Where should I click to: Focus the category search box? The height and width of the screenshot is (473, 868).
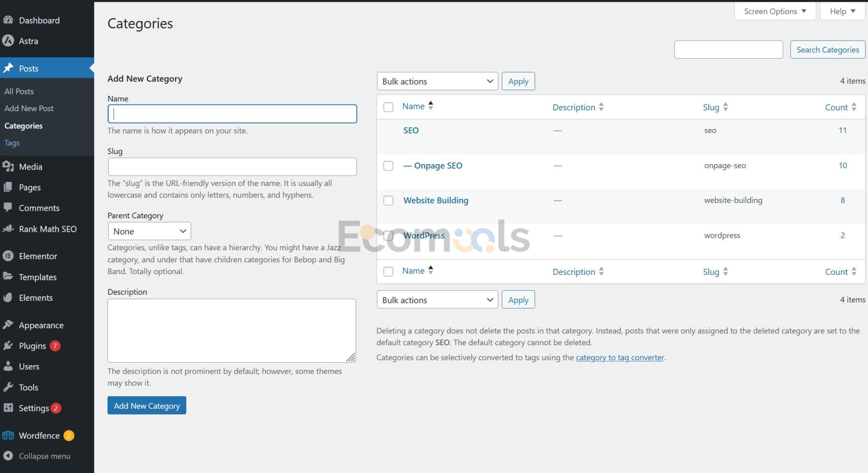tap(728, 50)
